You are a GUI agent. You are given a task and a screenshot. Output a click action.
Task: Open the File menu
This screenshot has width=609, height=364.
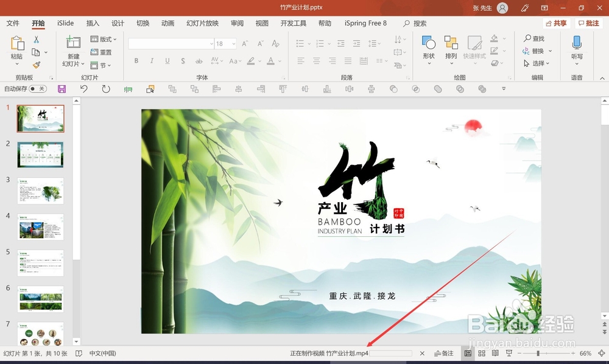tap(13, 23)
